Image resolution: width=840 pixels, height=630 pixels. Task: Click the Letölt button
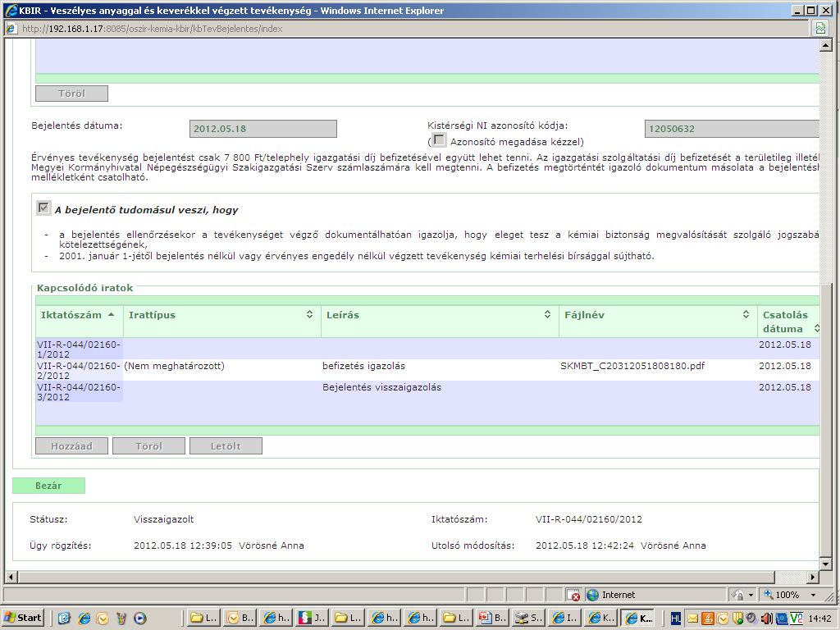[x=226, y=446]
